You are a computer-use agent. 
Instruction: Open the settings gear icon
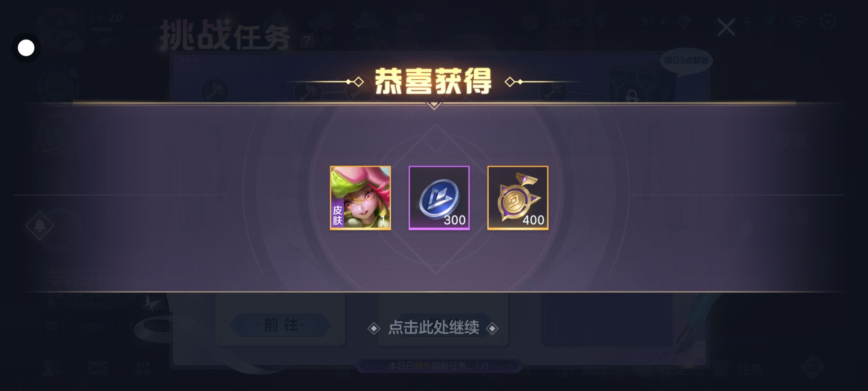point(828,22)
